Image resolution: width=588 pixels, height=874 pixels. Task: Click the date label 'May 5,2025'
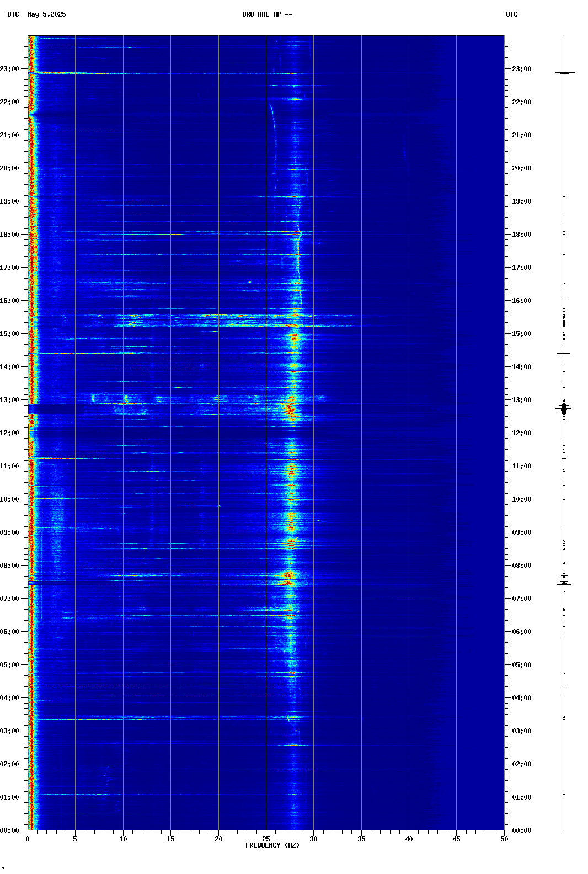point(46,14)
